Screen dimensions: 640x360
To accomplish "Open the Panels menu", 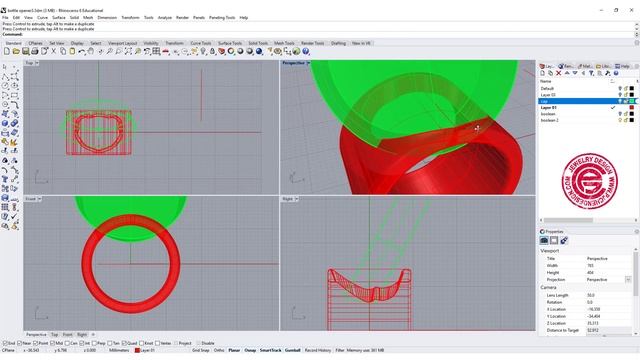I will point(199,18).
